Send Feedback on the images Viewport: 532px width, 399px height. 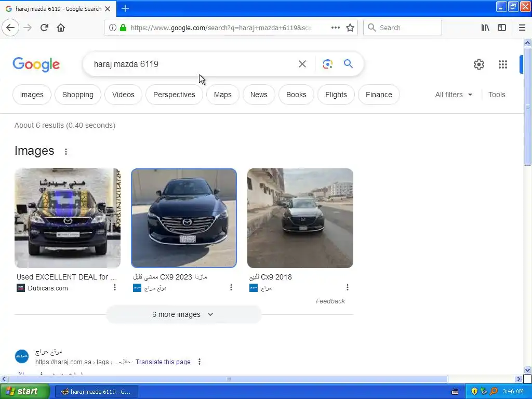click(x=330, y=301)
